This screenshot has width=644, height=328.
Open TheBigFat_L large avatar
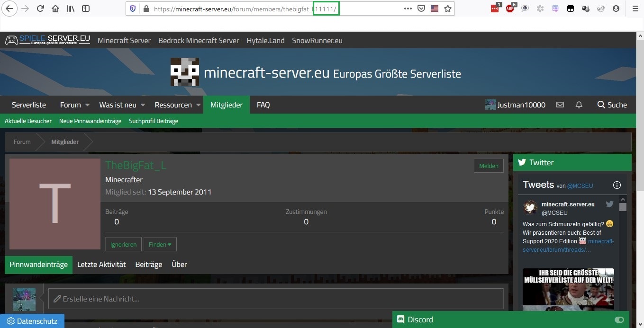[55, 204]
